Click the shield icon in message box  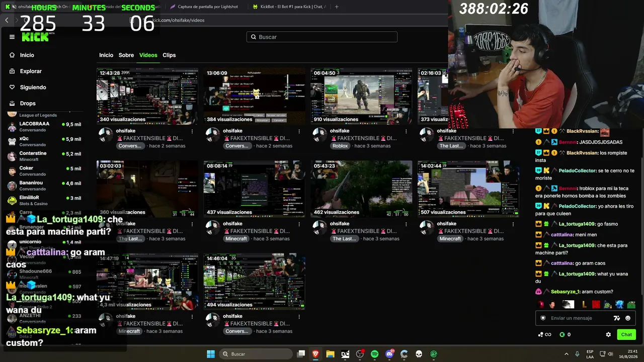pyautogui.click(x=543, y=318)
